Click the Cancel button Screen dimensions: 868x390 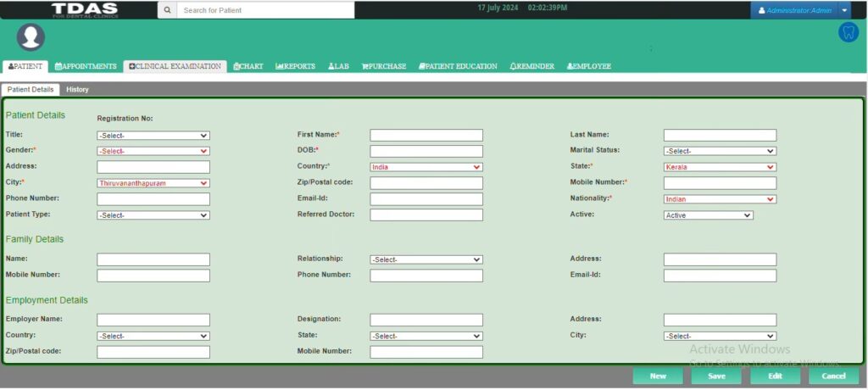coord(833,376)
